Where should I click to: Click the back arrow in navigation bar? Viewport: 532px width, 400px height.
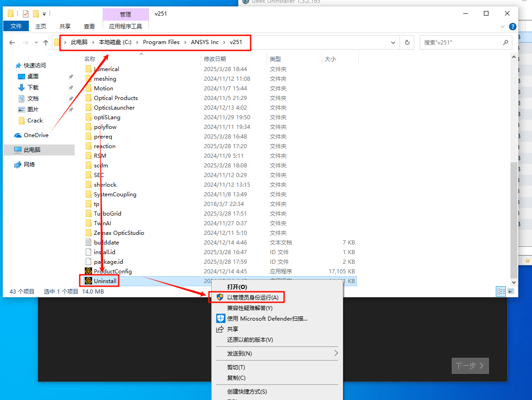point(12,42)
